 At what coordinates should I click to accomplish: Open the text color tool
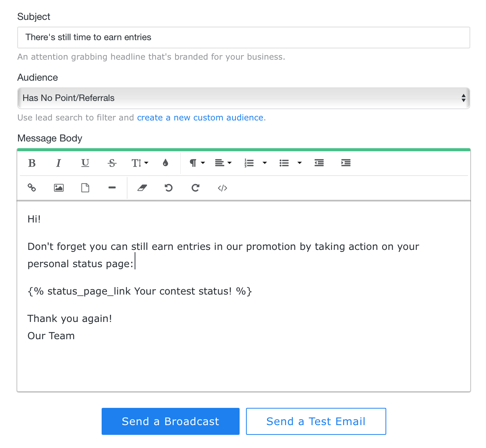coord(165,163)
